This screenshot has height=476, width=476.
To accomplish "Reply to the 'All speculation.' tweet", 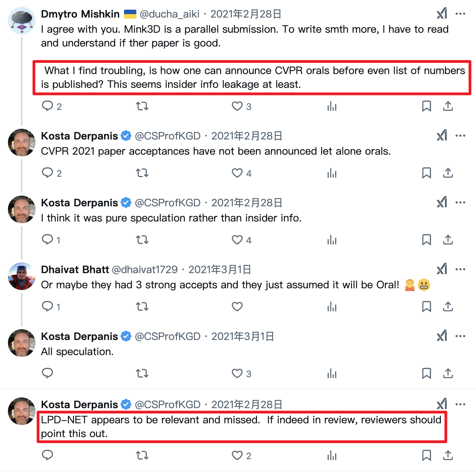I will pos(48,373).
